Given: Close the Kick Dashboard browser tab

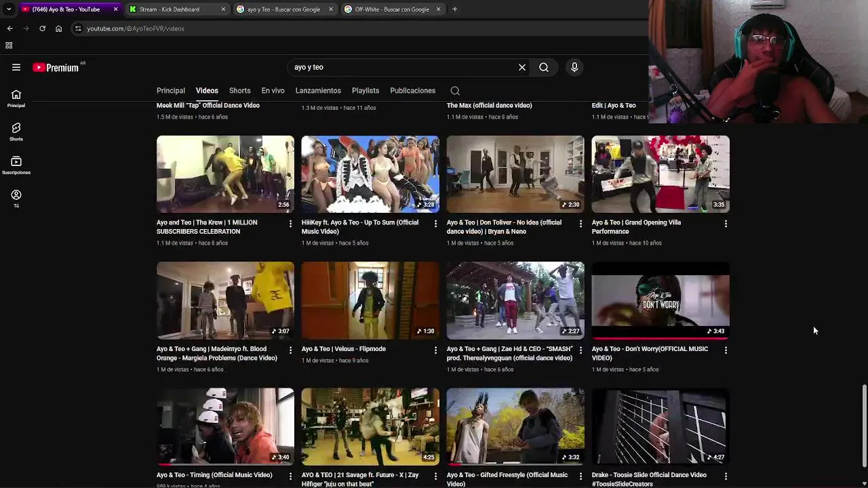Looking at the screenshot, I should pos(223,9).
